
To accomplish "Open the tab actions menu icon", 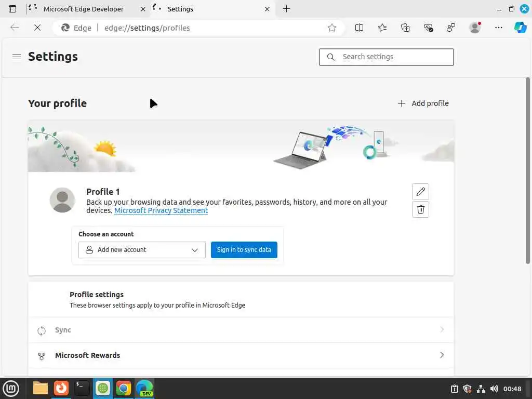I will click(x=12, y=9).
